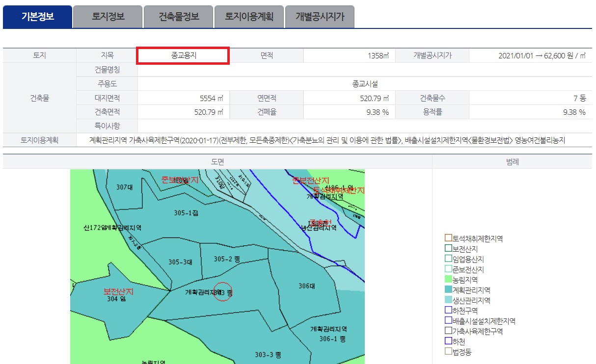Open the 개별공시지가 tab

point(320,16)
